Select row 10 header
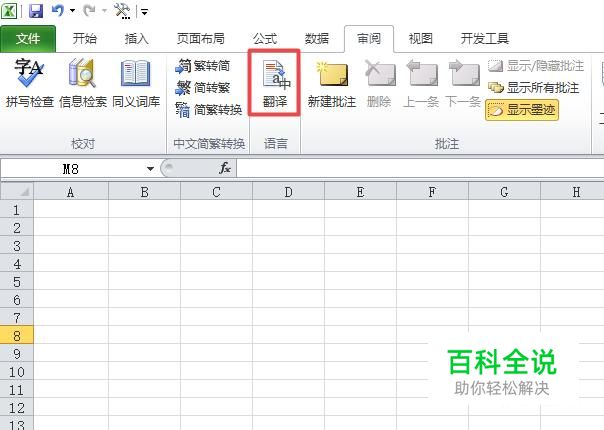Viewport: 604px width, 430px height. pyautogui.click(x=17, y=371)
